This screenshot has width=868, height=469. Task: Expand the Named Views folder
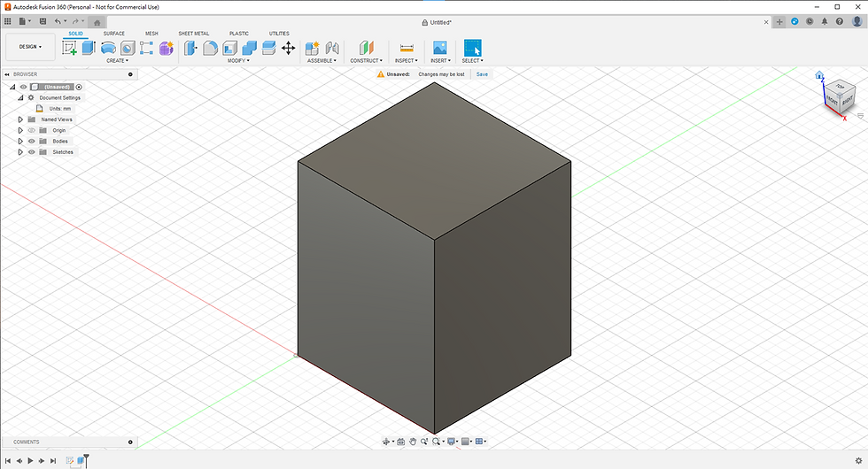coord(20,119)
